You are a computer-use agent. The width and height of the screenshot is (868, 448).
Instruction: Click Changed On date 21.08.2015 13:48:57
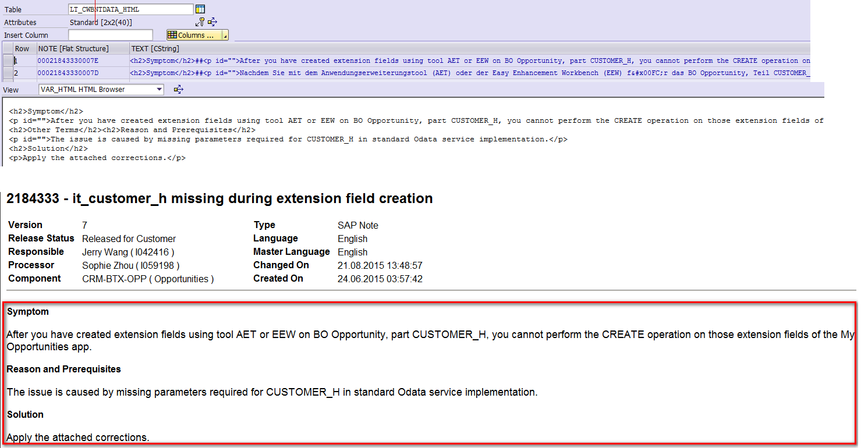(x=380, y=265)
